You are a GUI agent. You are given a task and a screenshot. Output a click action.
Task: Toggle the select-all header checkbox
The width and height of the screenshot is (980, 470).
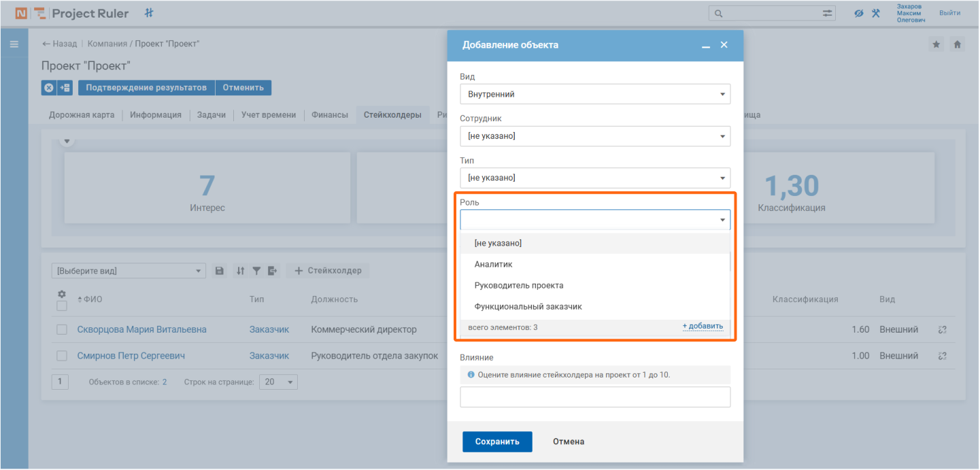(62, 306)
